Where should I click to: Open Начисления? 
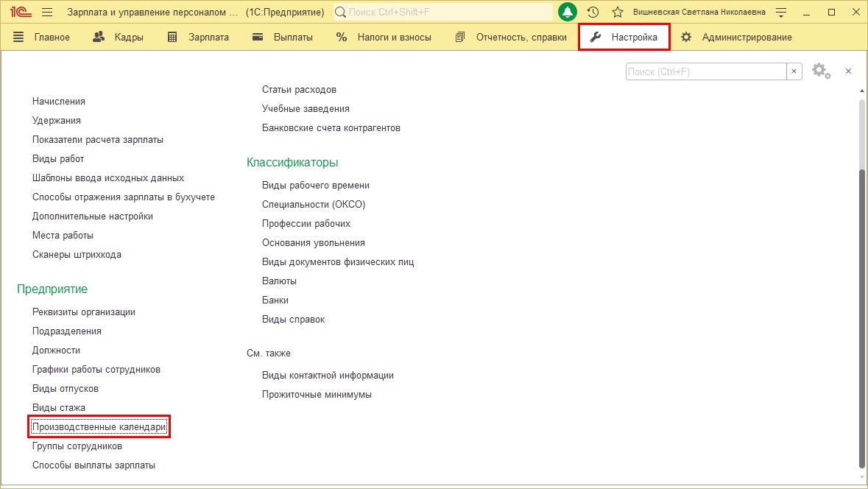point(59,102)
